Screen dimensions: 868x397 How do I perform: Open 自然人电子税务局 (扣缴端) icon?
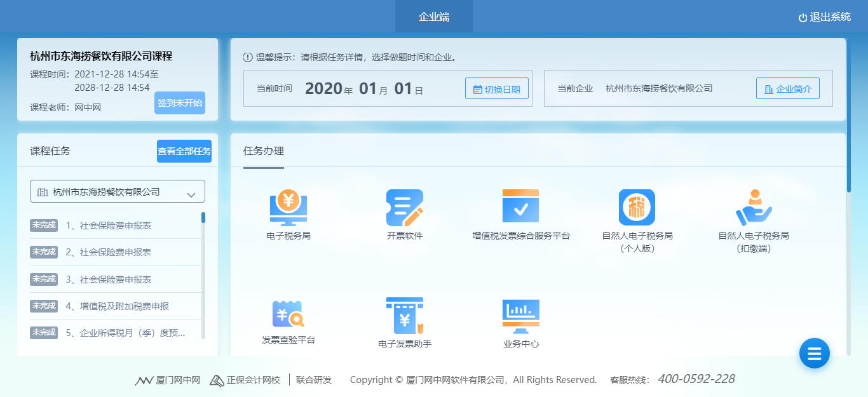tap(753, 208)
